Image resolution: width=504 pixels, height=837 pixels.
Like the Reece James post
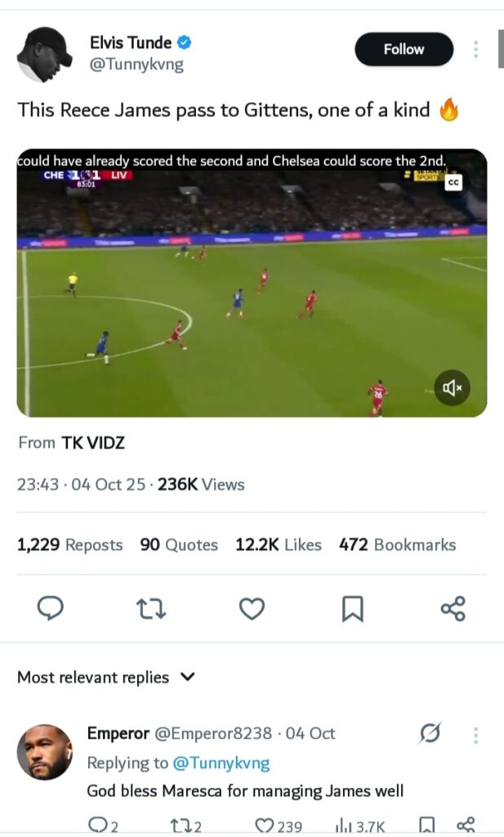click(x=252, y=608)
